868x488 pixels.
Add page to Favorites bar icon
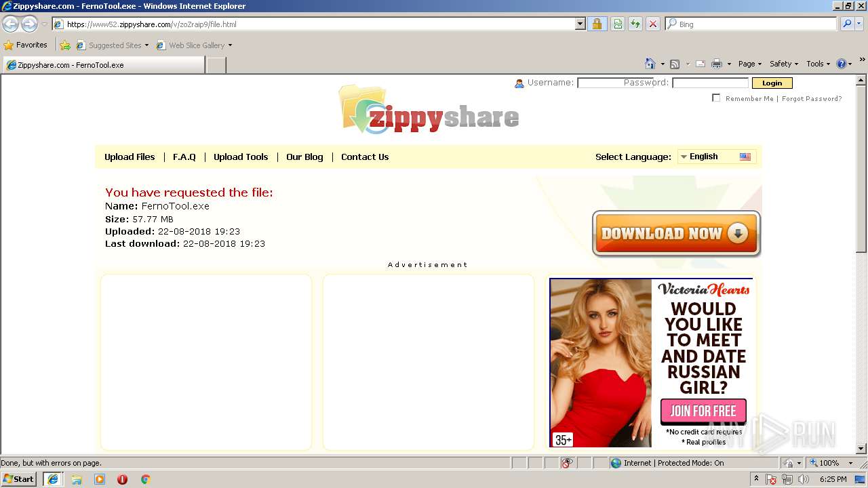[65, 45]
